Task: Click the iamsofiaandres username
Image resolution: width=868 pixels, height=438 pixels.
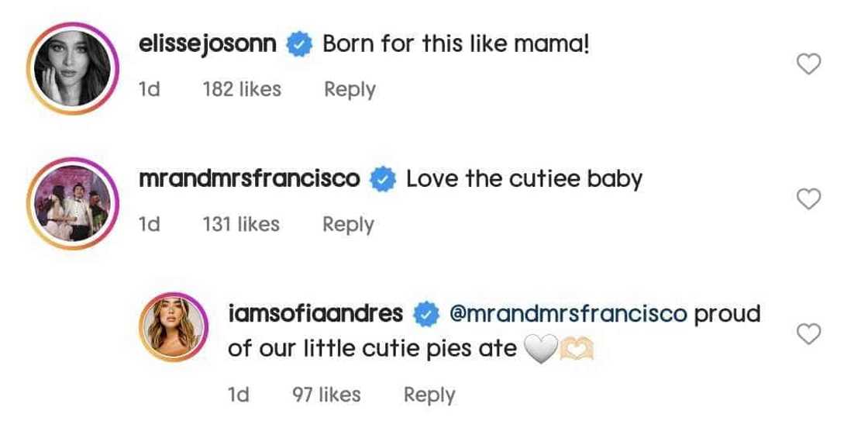Action: pyautogui.click(x=315, y=314)
